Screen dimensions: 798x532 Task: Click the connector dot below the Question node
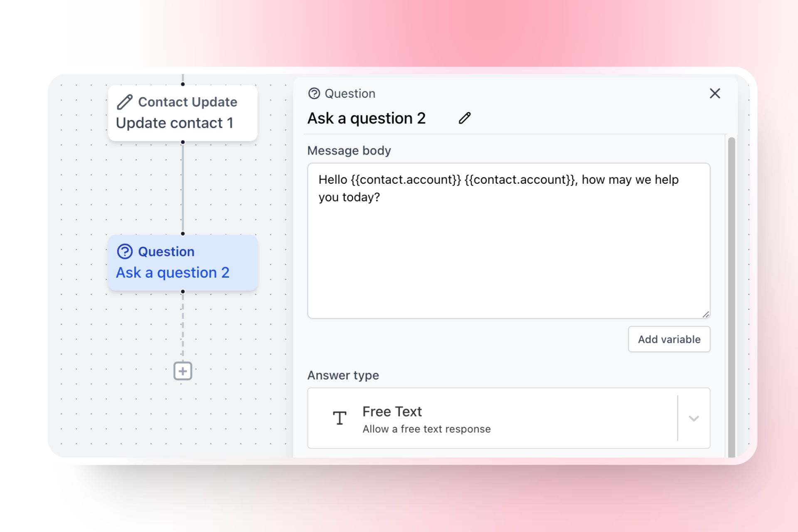(182, 292)
